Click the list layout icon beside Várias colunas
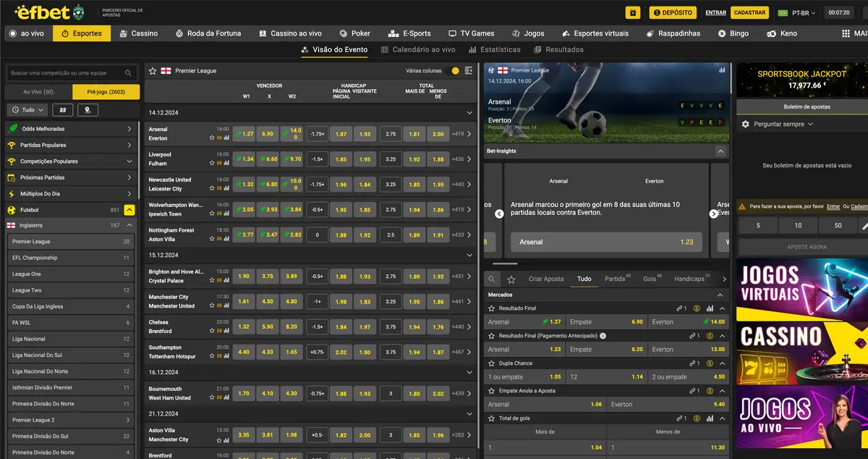Image resolution: width=868 pixels, height=459 pixels. tap(469, 71)
